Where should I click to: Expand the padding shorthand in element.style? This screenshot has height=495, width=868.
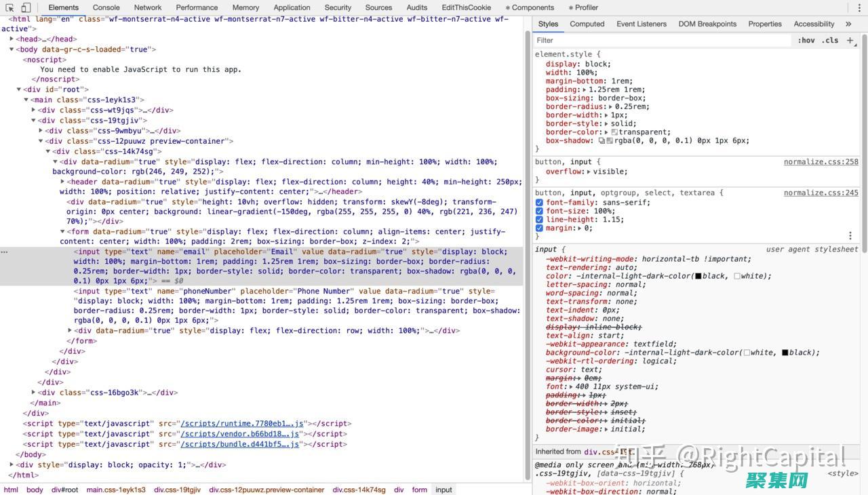click(585, 90)
